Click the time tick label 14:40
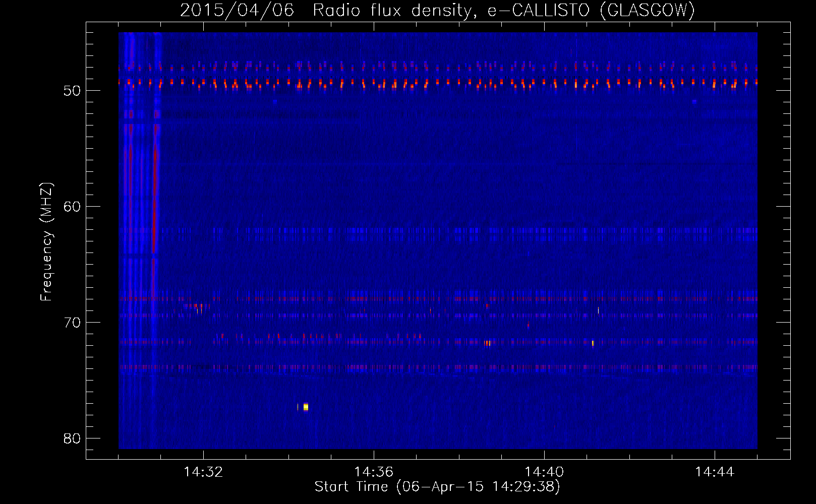Screen dimensions: 816x504 click(x=544, y=472)
